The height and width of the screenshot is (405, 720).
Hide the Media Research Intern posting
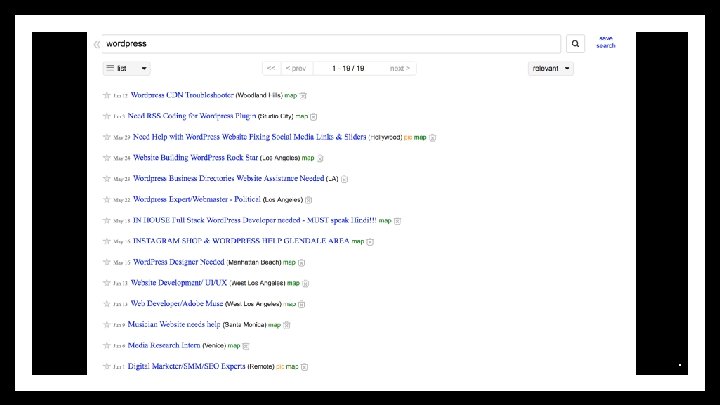coord(246,346)
